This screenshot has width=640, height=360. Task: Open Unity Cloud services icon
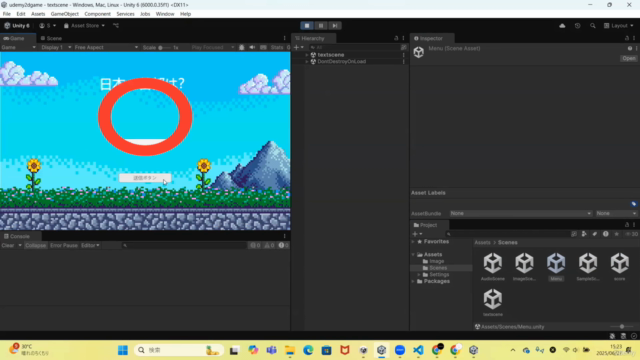(562, 26)
